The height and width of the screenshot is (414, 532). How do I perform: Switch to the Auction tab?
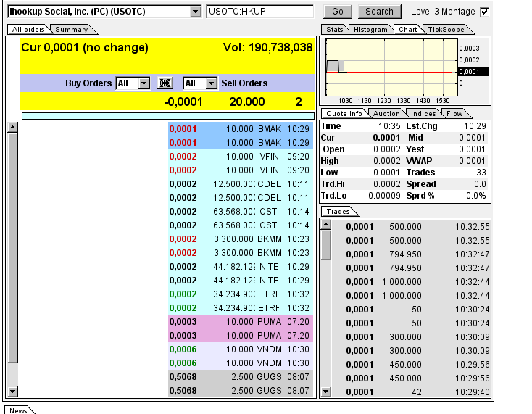tap(386, 114)
